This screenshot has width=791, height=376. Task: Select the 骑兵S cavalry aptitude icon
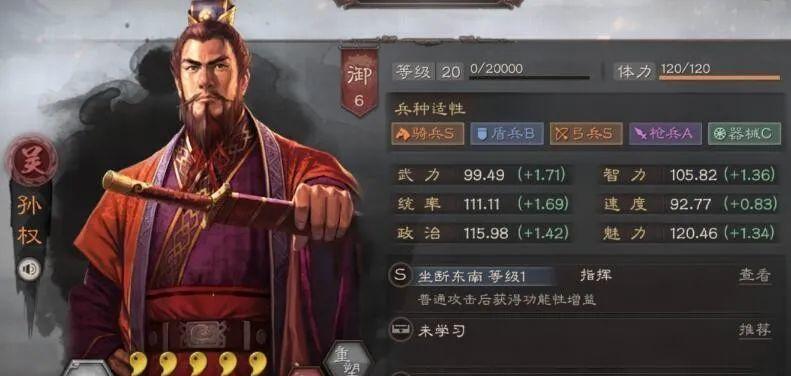(x=428, y=134)
